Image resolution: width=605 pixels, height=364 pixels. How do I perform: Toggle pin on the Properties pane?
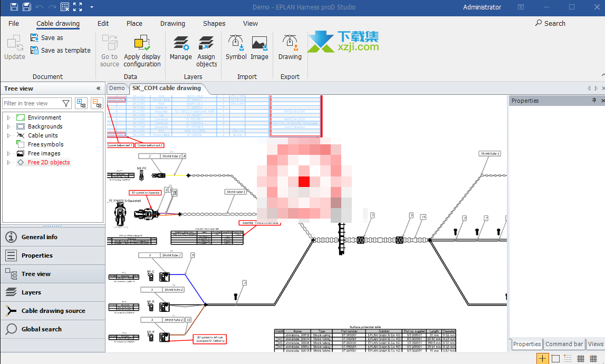(x=594, y=101)
